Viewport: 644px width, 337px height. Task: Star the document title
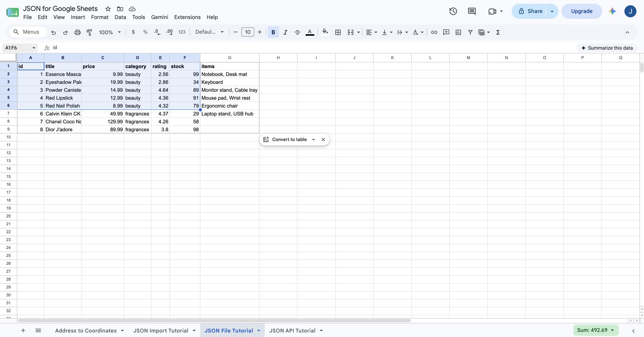108,9
